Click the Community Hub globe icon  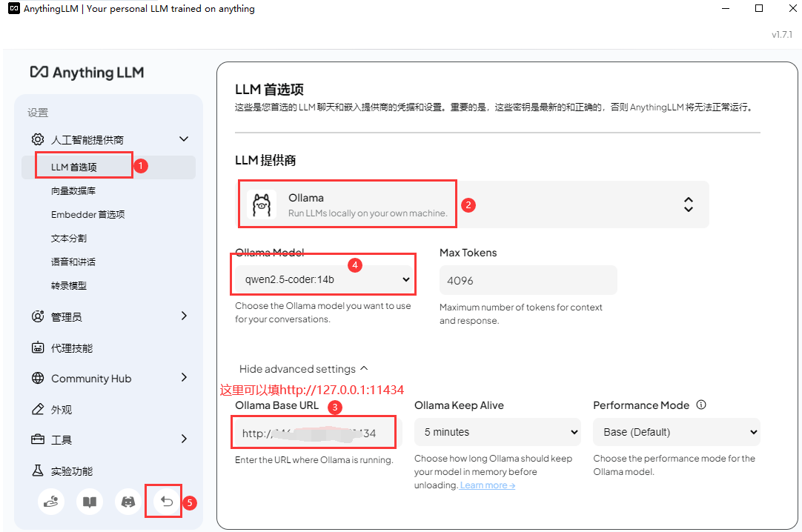tap(38, 378)
